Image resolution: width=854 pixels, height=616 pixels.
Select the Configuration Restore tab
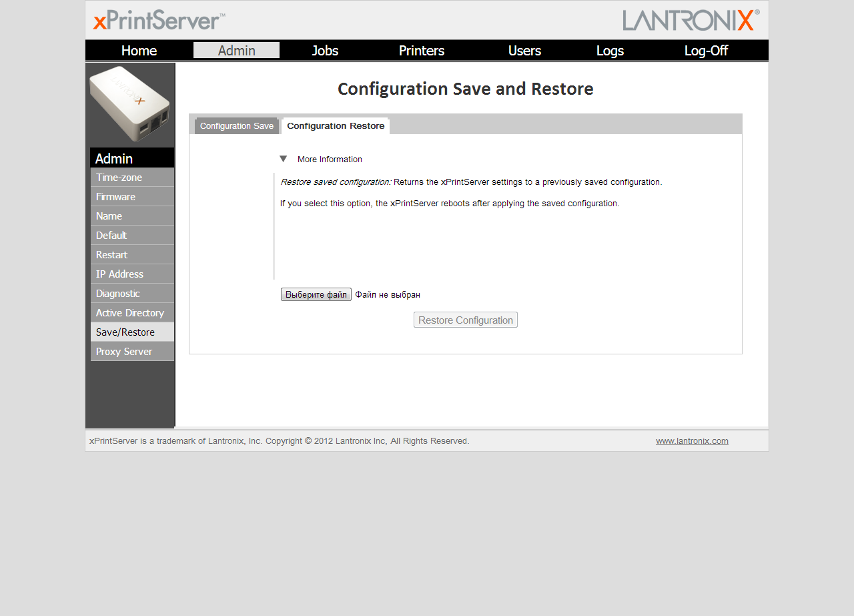pyautogui.click(x=336, y=126)
